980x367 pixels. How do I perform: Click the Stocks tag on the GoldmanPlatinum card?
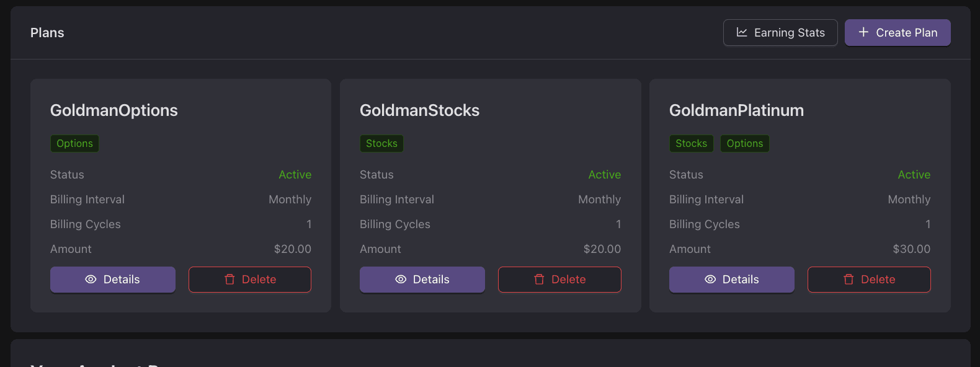[x=691, y=143]
